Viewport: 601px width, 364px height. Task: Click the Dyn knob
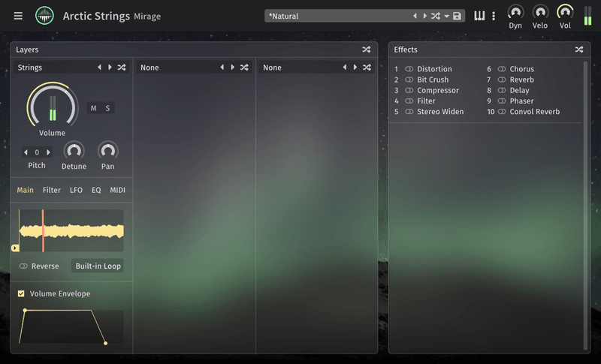515,12
